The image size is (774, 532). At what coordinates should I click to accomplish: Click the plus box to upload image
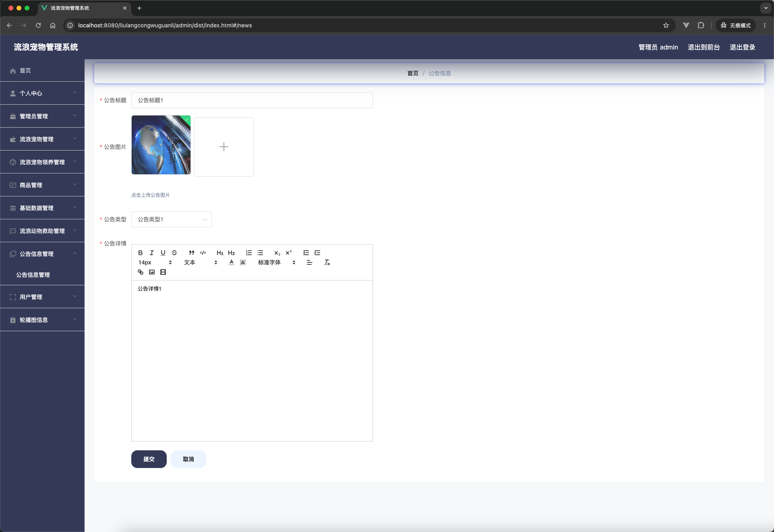point(224,147)
